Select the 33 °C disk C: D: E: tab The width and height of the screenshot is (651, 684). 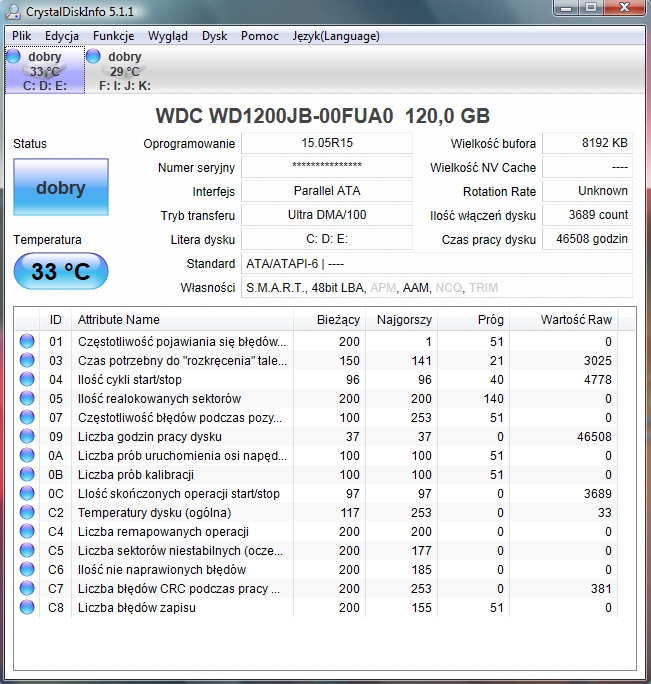(45, 70)
